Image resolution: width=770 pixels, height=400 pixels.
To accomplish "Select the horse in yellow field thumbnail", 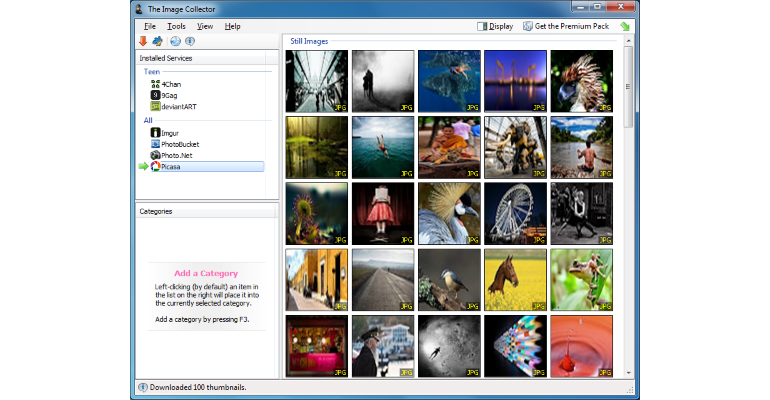I will [x=515, y=279].
